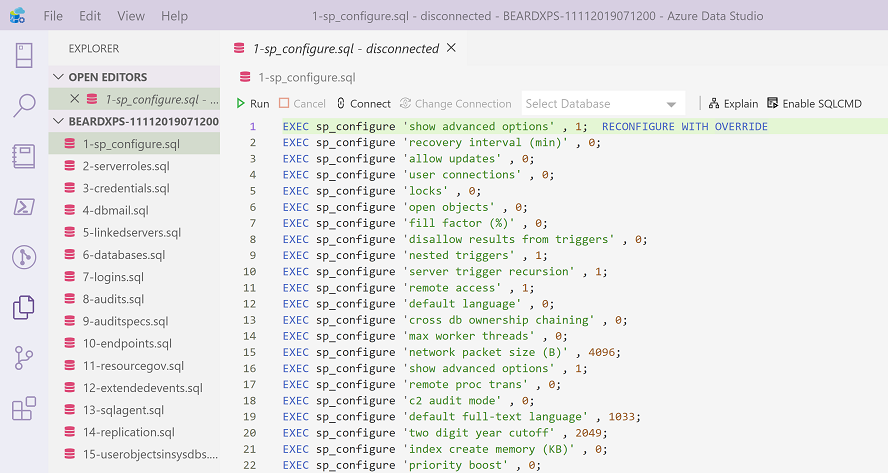Click the Cancel button label
Image resolution: width=888 pixels, height=473 pixels.
tap(309, 104)
